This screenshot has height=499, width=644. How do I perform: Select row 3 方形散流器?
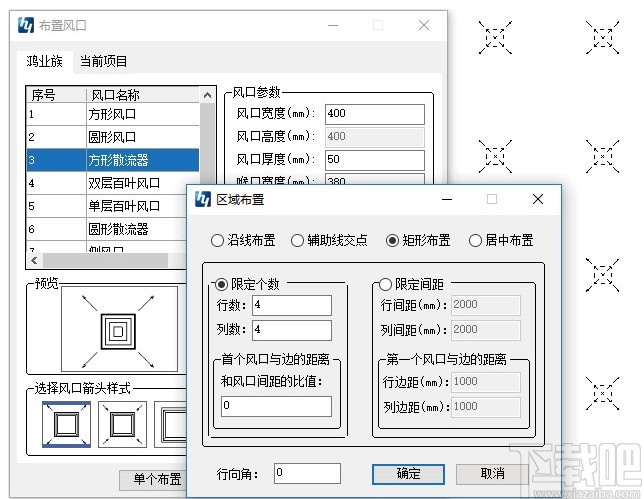(113, 160)
